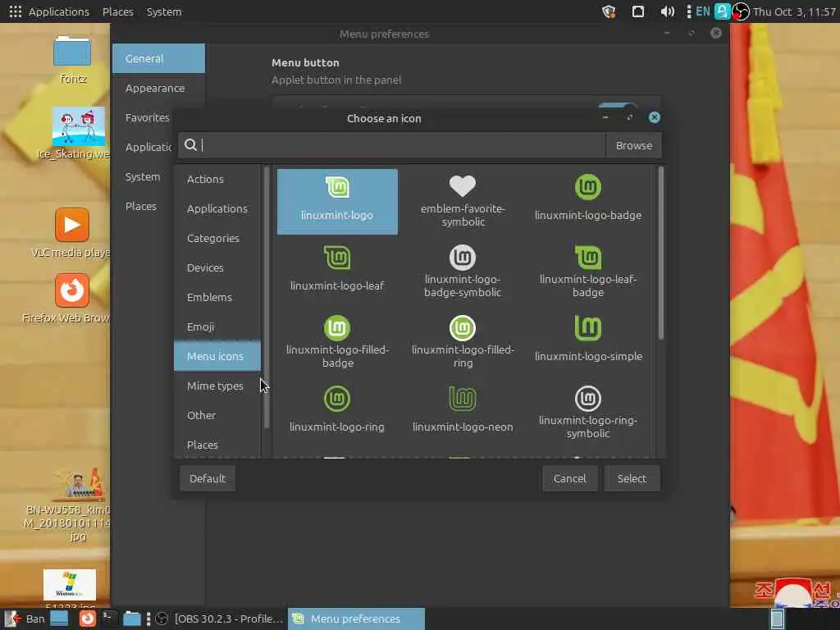Viewport: 840px width, 630px height.
Task: Click the Menu preferences taskbar button
Action: (356, 619)
